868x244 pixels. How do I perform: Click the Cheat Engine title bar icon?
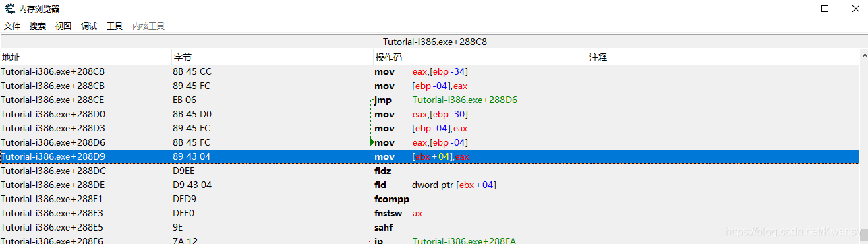(x=10, y=9)
